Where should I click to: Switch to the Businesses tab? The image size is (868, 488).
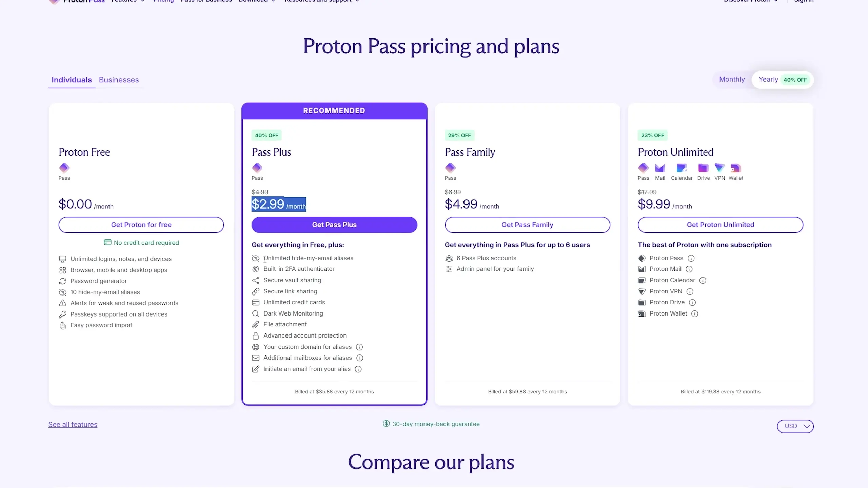point(119,80)
